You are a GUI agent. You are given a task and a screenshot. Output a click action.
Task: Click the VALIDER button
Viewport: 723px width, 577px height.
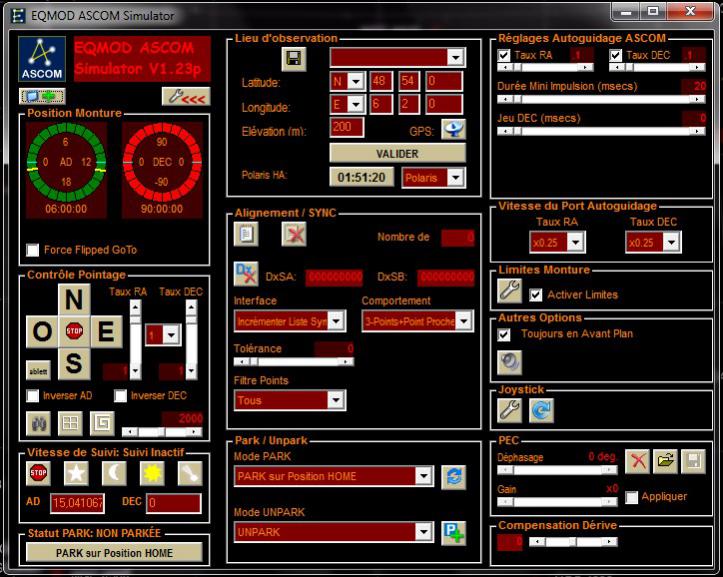coord(397,153)
